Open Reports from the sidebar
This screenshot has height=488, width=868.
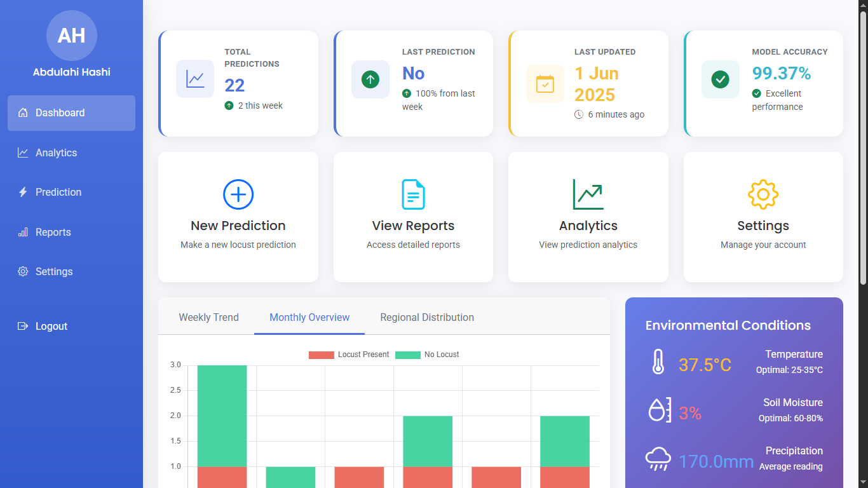pos(71,232)
